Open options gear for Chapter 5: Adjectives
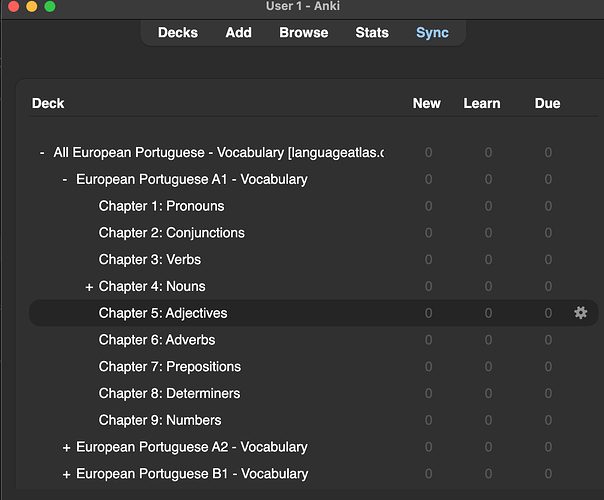This screenshot has height=500, width=604. point(581,313)
